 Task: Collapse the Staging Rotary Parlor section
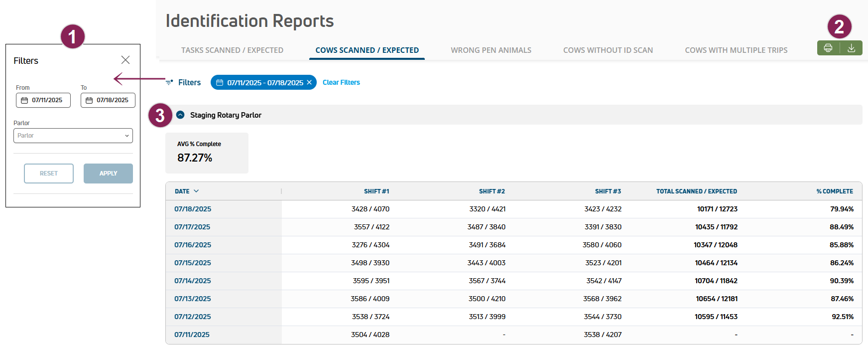pyautogui.click(x=180, y=115)
